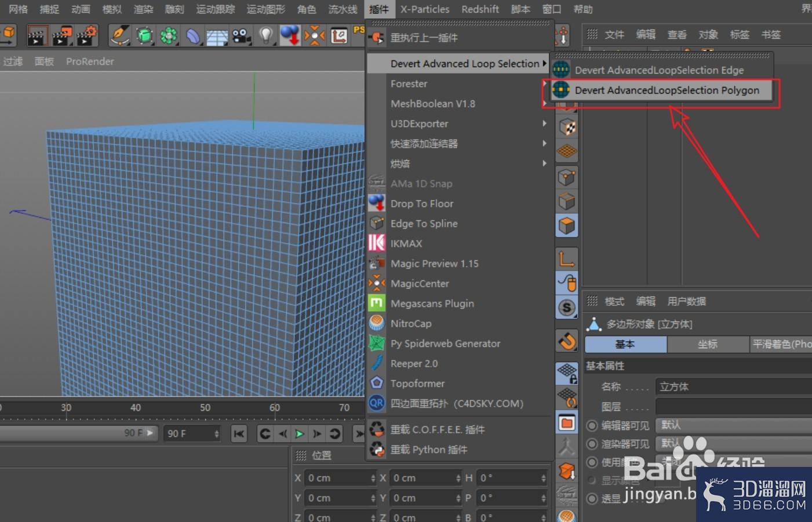This screenshot has width=812, height=522.
Task: Click the green Array generator icon
Action: click(x=169, y=36)
